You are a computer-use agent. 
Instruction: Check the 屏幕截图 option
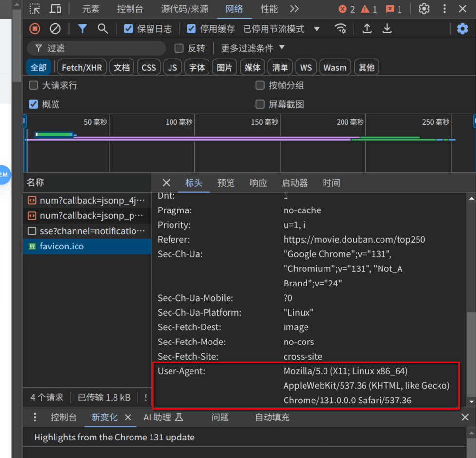[260, 104]
